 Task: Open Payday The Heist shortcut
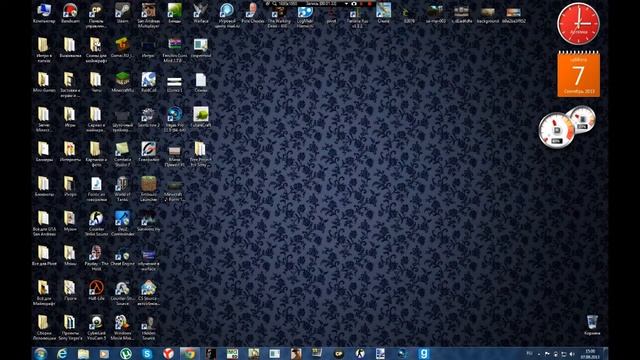coord(96,258)
